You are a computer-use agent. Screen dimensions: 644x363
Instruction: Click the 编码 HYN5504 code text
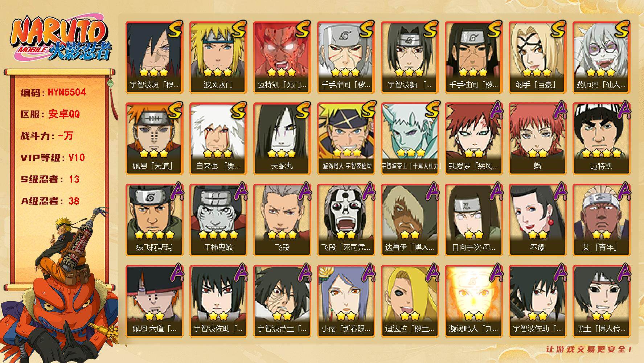53,92
